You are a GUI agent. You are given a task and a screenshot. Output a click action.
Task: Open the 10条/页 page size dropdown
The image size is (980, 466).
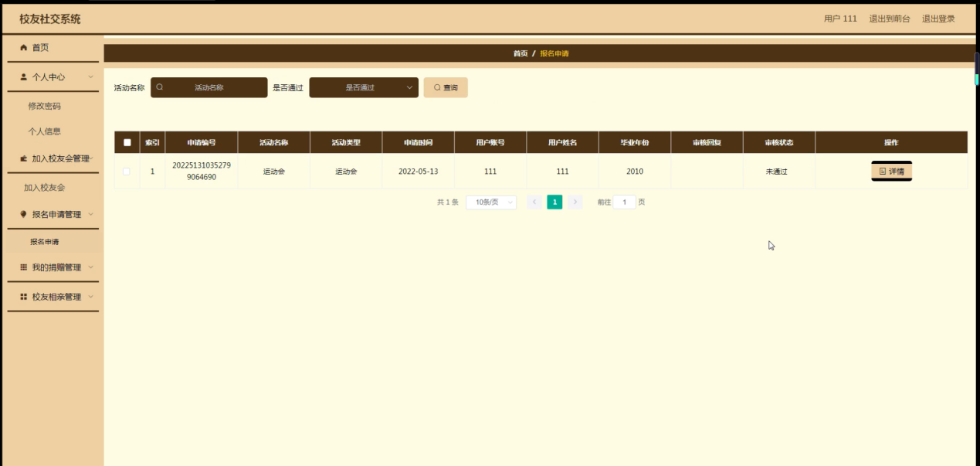[491, 202]
